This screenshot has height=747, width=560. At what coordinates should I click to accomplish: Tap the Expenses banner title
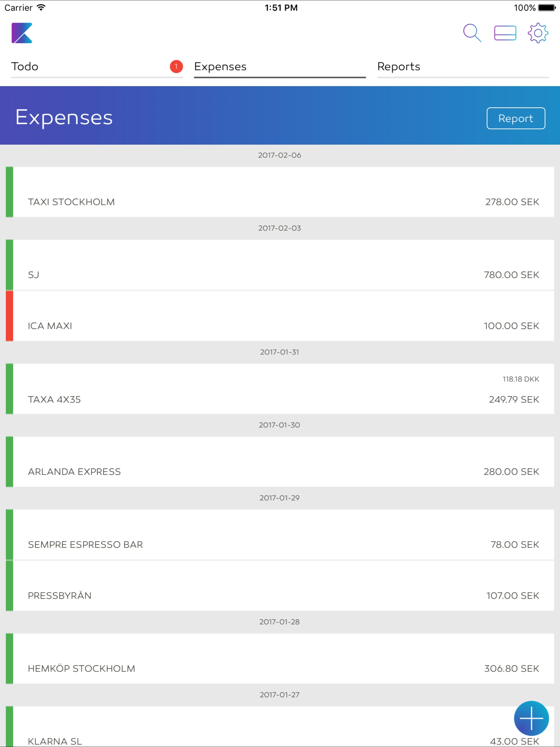pos(64,118)
